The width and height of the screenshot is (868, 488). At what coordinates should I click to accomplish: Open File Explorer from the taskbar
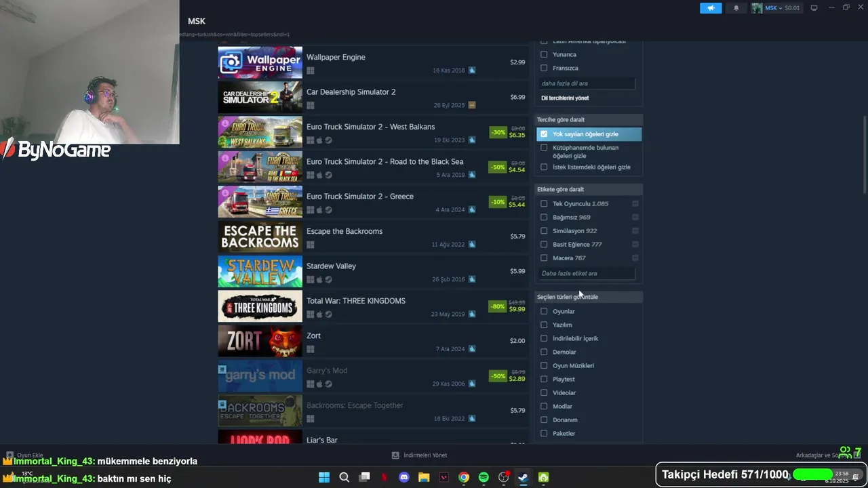click(x=424, y=477)
